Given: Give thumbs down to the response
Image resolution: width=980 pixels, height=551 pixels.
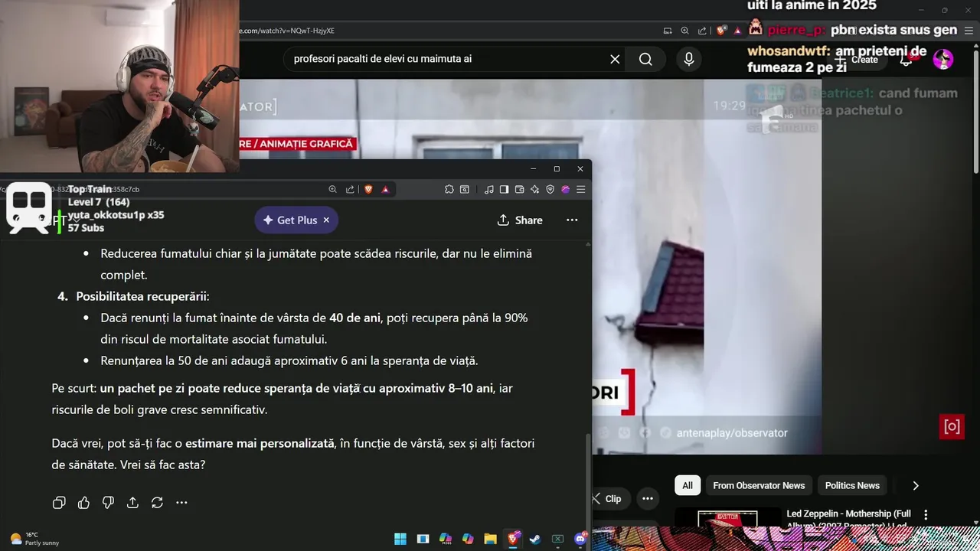Looking at the screenshot, I should (108, 503).
